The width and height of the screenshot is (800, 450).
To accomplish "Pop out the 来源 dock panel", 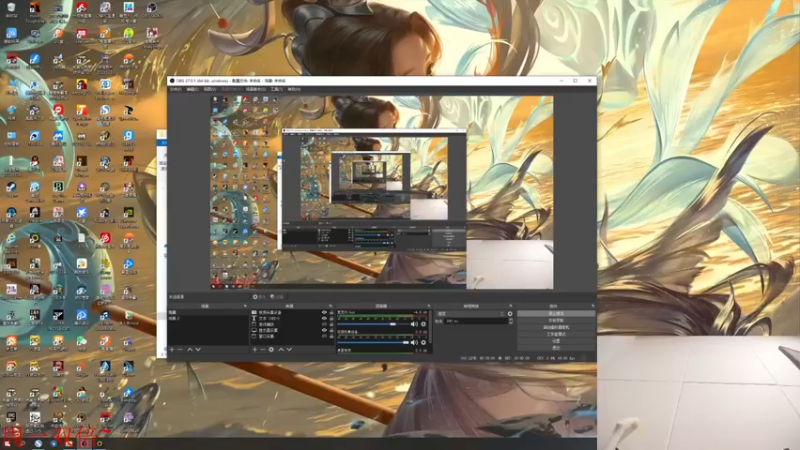I will 331,306.
